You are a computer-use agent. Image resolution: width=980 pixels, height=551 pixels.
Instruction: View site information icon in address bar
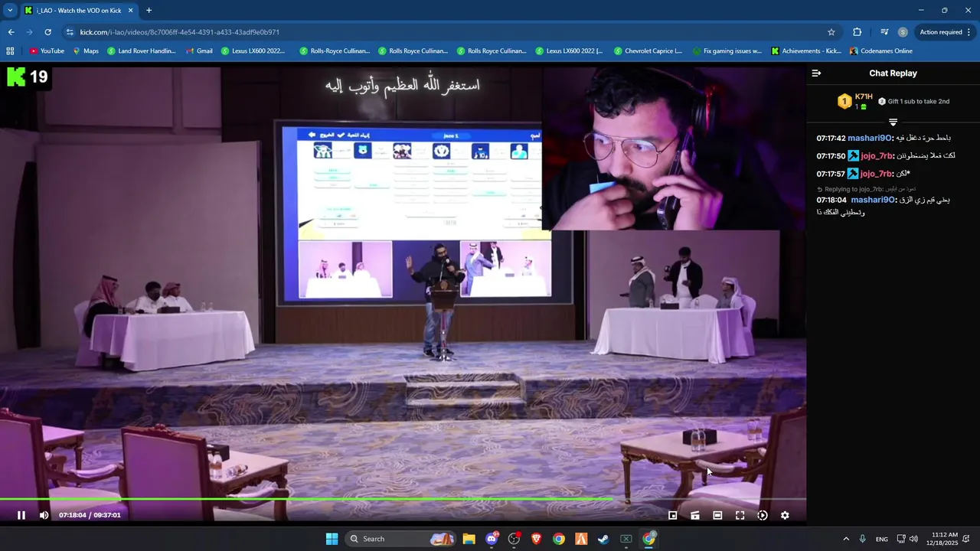(70, 32)
